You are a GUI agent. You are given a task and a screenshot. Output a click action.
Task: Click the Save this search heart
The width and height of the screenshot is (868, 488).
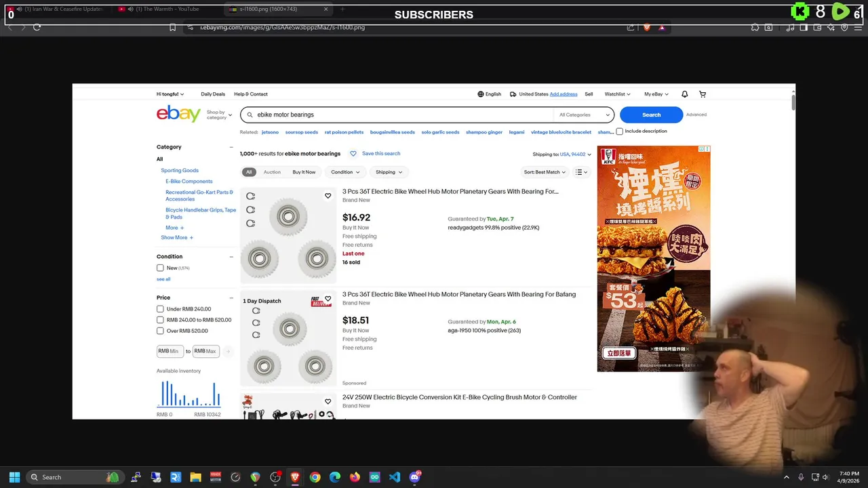[353, 154]
